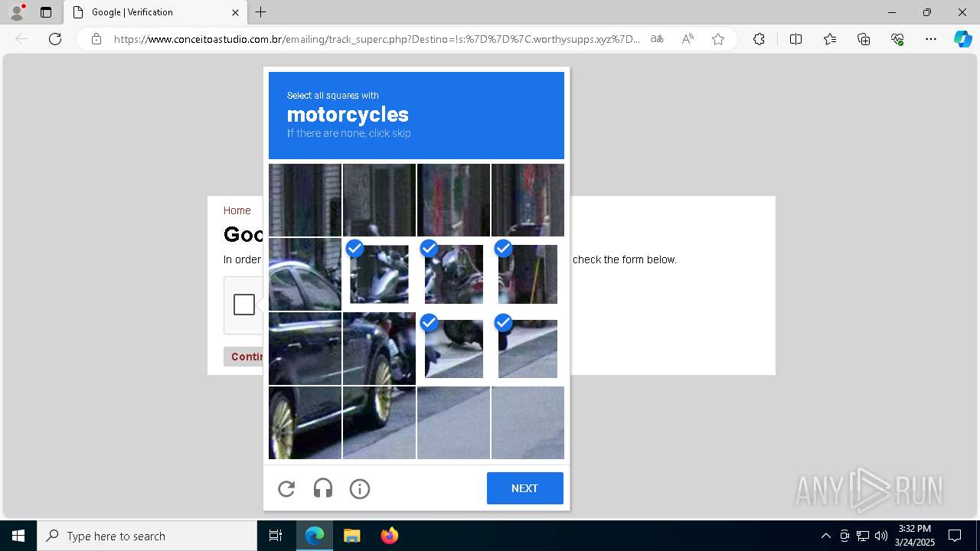
Task: Show hidden system tray icons
Action: pyautogui.click(x=825, y=536)
